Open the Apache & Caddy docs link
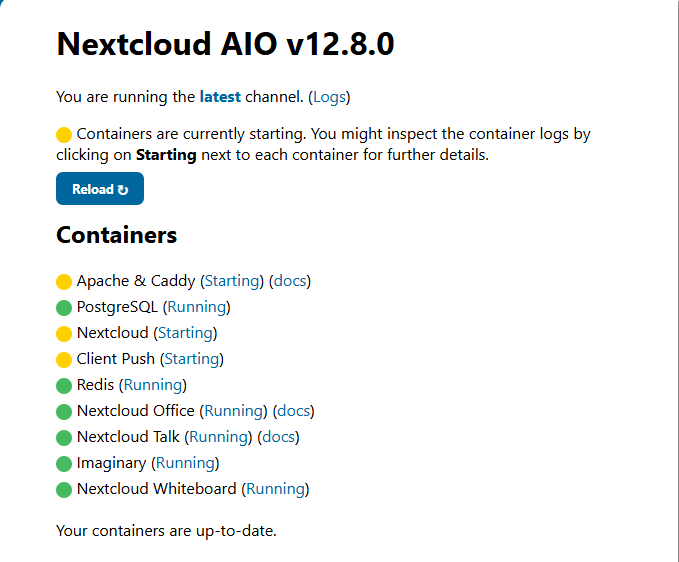Image resolution: width=679 pixels, height=562 pixels. pos(290,281)
